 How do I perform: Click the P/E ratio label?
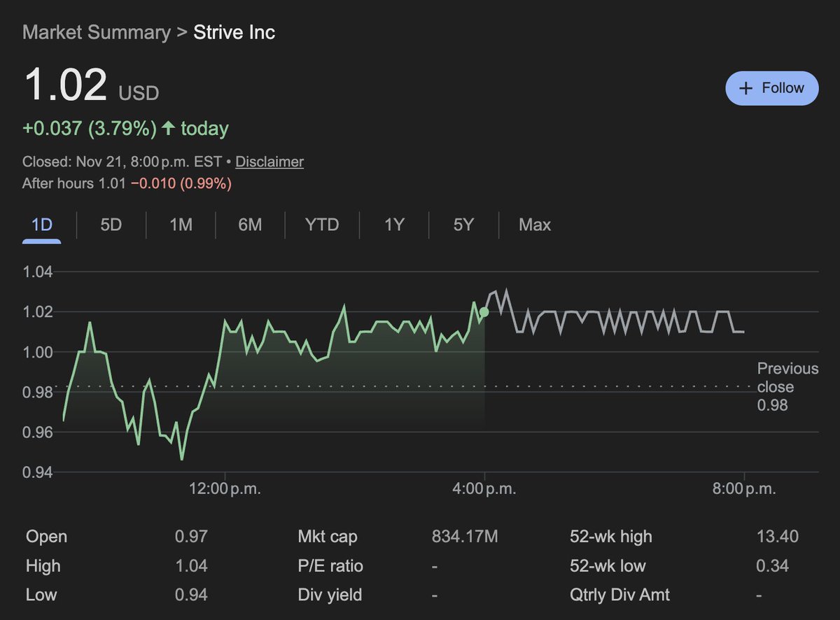(330, 566)
